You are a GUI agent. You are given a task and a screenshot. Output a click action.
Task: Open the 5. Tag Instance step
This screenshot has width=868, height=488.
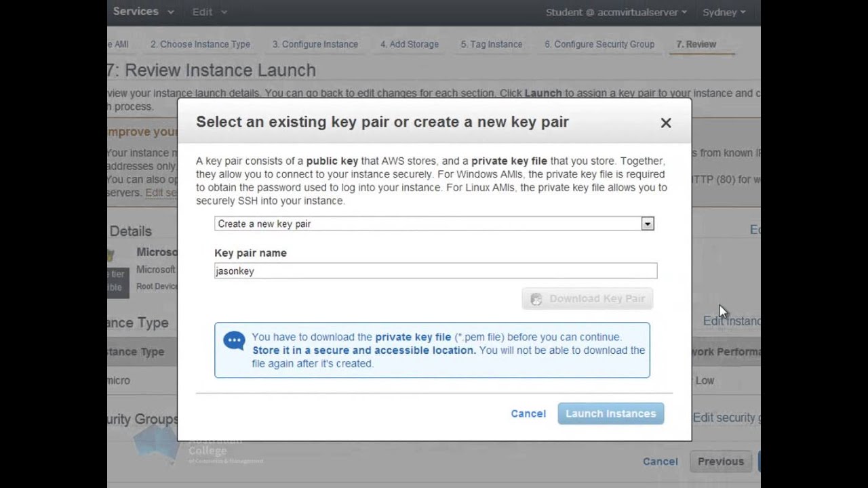coord(492,44)
